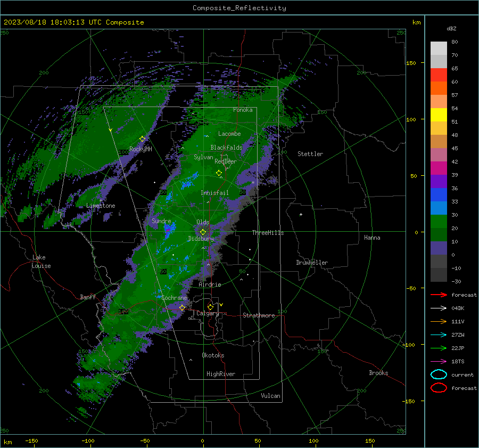
Task: Click the Didsbury label
Action: pos(201,239)
